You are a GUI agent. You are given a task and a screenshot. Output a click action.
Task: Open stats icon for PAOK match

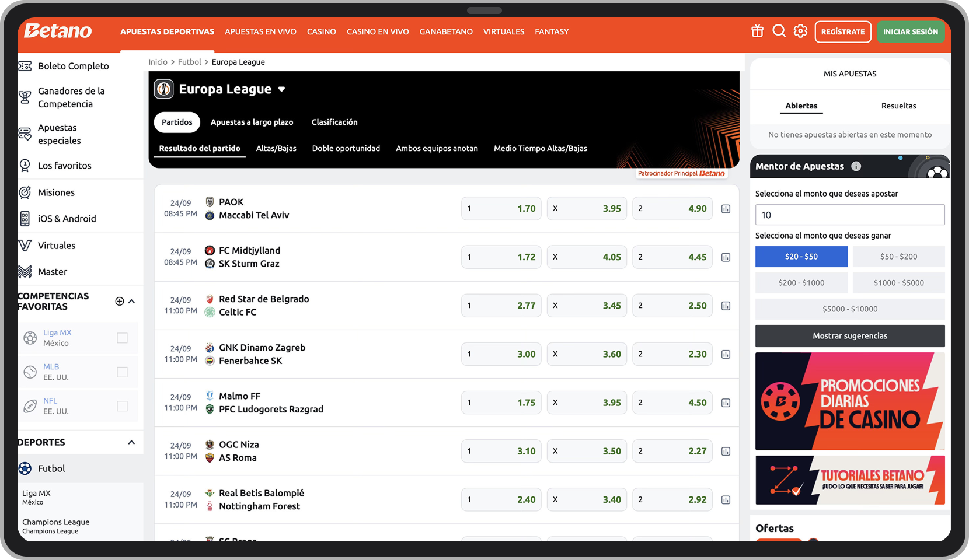[726, 209]
